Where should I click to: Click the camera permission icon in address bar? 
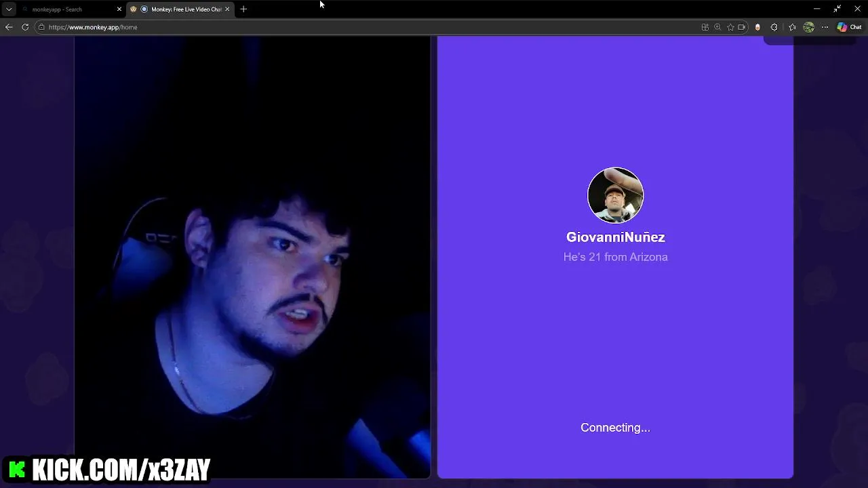pos(741,27)
